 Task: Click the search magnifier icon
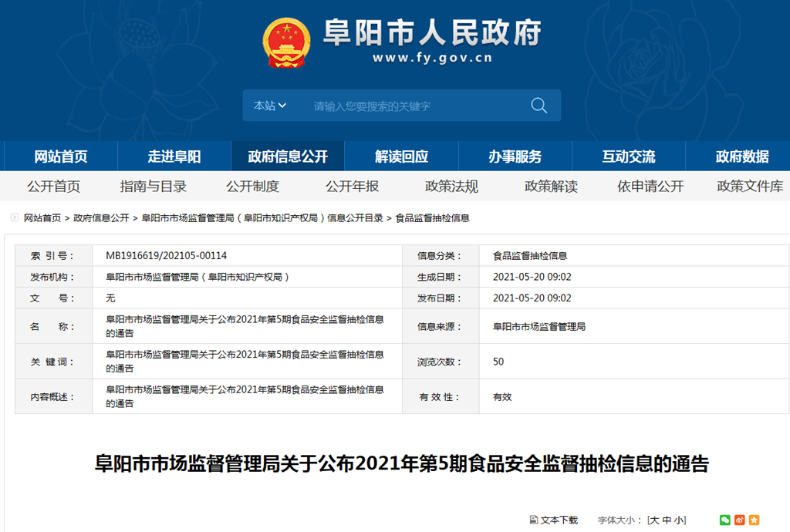click(538, 105)
